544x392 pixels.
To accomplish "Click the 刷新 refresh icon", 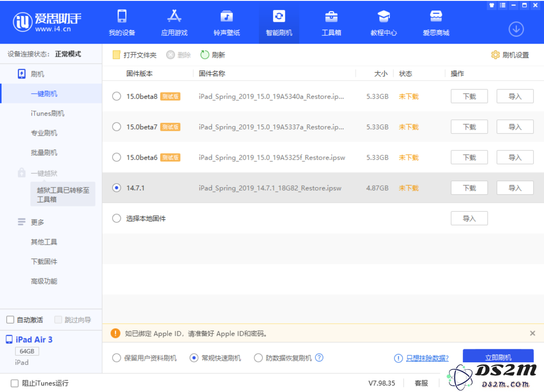I will coord(205,55).
